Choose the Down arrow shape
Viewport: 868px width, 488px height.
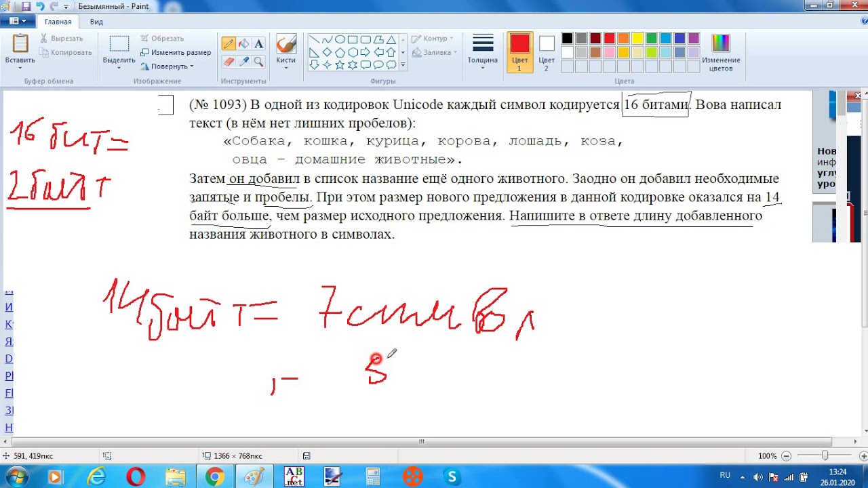(x=315, y=65)
